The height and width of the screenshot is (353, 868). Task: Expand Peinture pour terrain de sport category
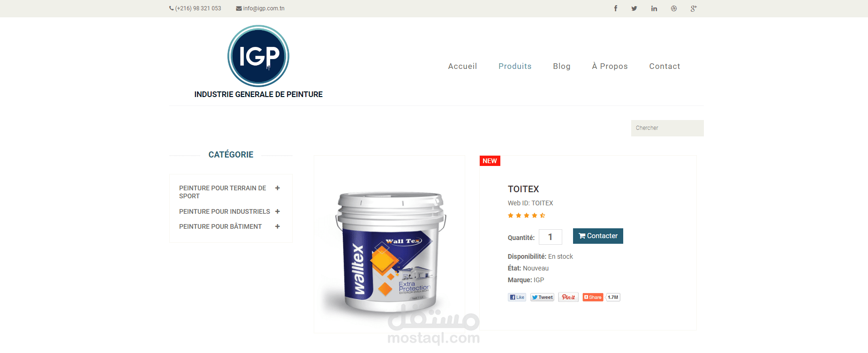point(278,188)
